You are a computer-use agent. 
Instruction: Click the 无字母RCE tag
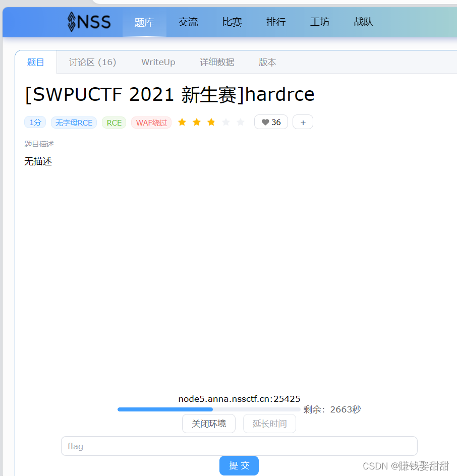tap(74, 122)
